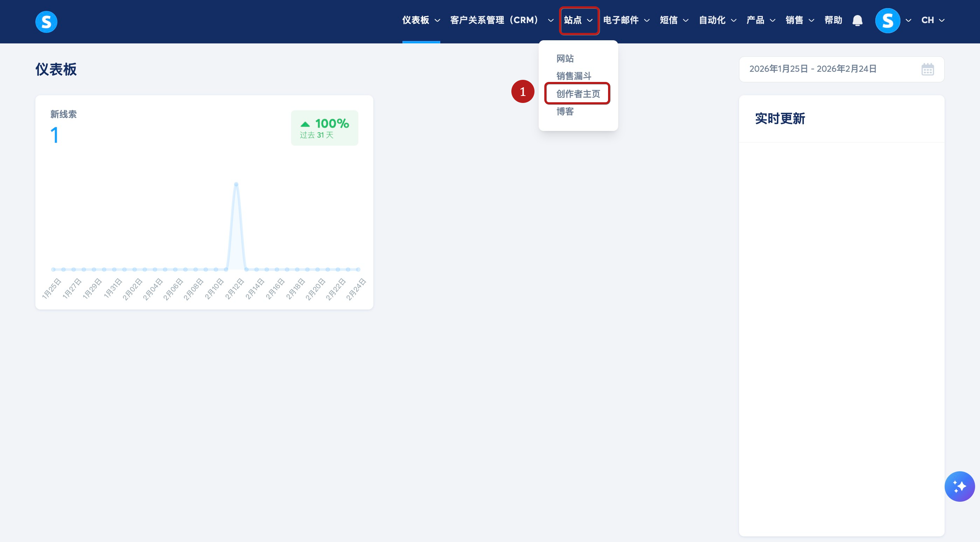Open the AI assistant sparkle button

click(x=959, y=486)
